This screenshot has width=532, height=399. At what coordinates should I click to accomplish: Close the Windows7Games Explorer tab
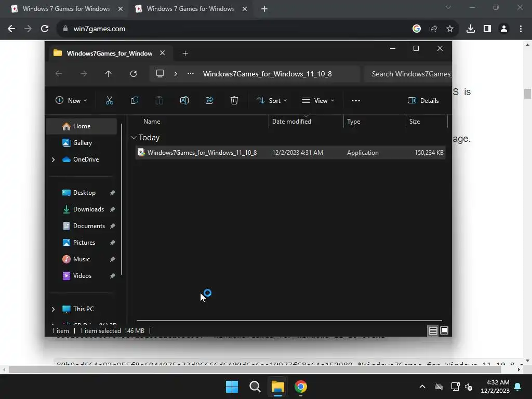point(162,54)
